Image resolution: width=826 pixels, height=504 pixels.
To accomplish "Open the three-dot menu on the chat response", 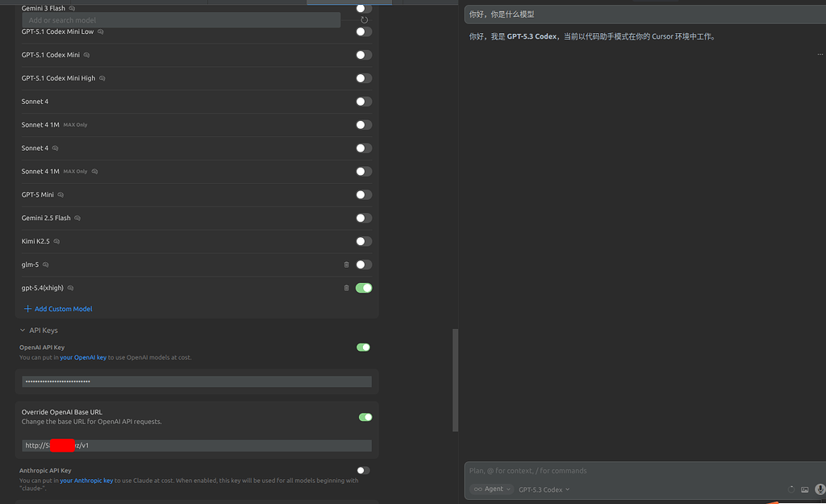I will pos(820,54).
